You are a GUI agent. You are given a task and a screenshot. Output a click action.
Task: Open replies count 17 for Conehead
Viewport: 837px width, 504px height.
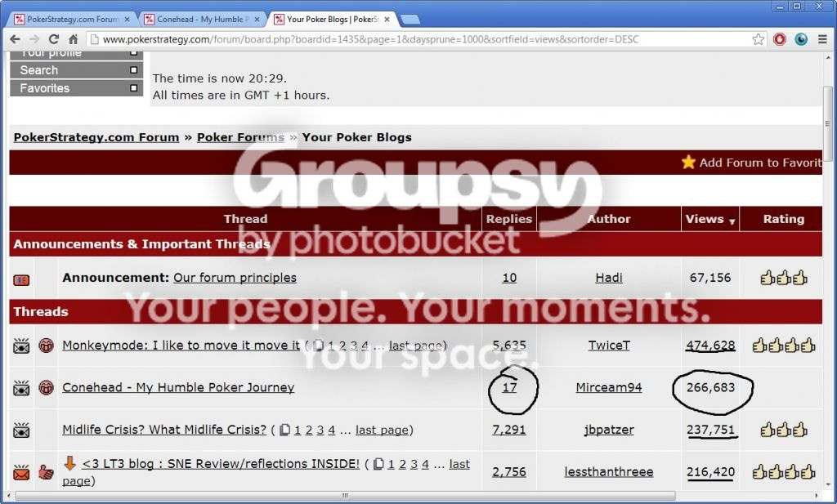(x=509, y=387)
